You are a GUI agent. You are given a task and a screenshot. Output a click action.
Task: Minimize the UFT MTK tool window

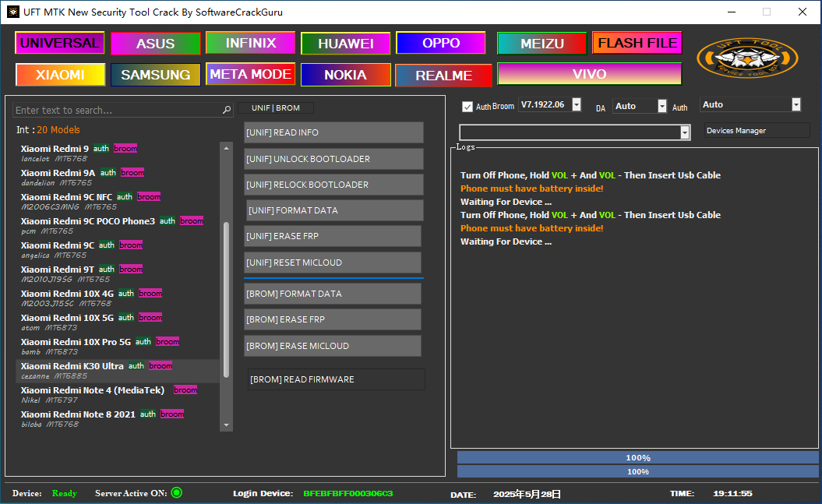point(732,12)
